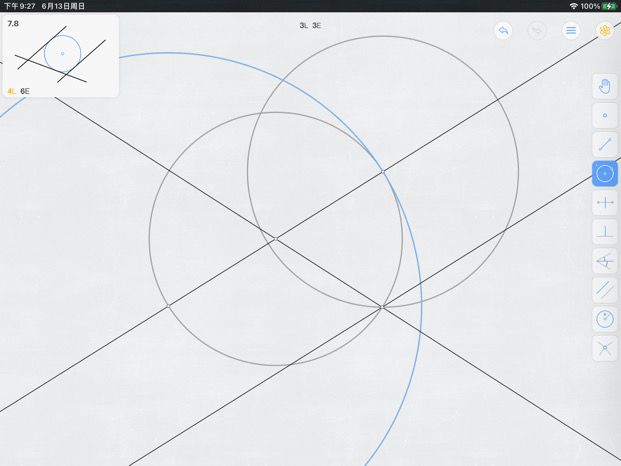Select the Parallel line tool
The height and width of the screenshot is (466, 621).
pos(605,290)
